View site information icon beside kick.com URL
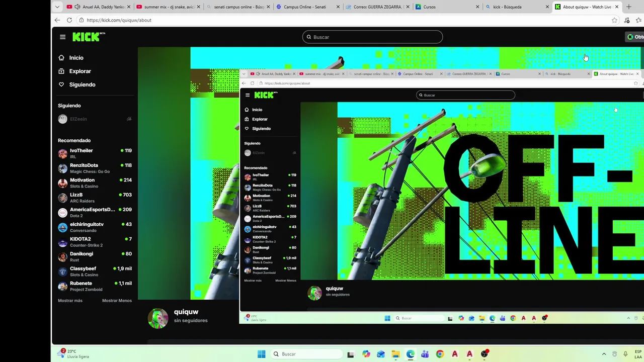 pyautogui.click(x=81, y=20)
